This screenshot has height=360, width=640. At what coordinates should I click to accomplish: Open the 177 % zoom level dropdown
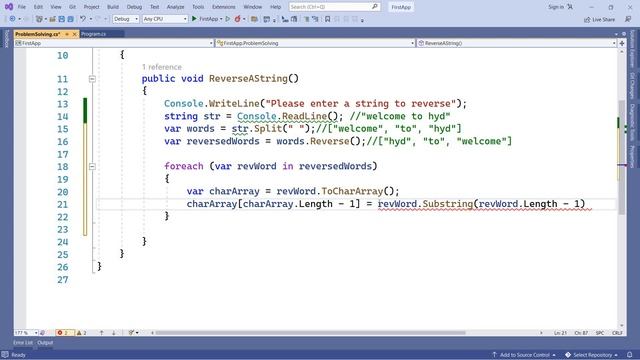[x=26, y=333]
